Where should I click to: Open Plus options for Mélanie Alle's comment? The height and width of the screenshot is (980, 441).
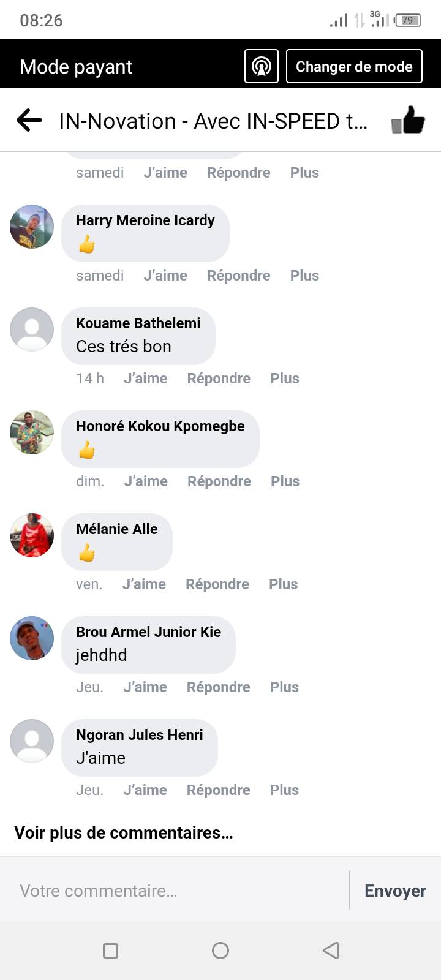click(x=284, y=584)
